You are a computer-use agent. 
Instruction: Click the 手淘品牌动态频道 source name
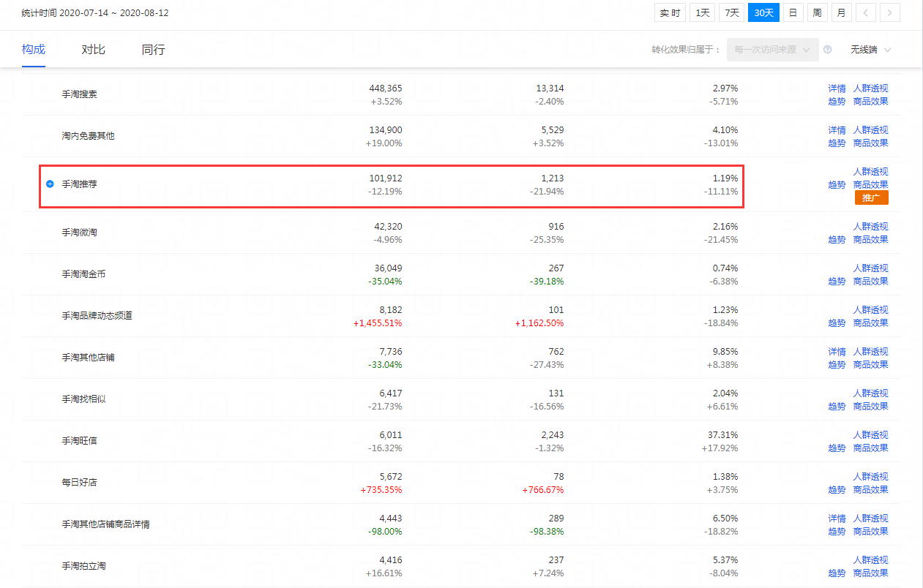(97, 316)
